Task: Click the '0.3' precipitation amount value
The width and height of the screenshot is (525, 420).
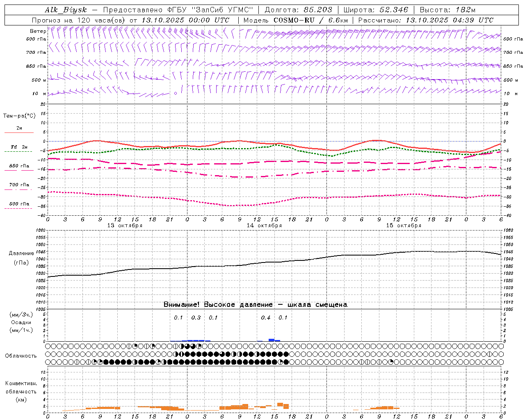Action: tap(196, 318)
